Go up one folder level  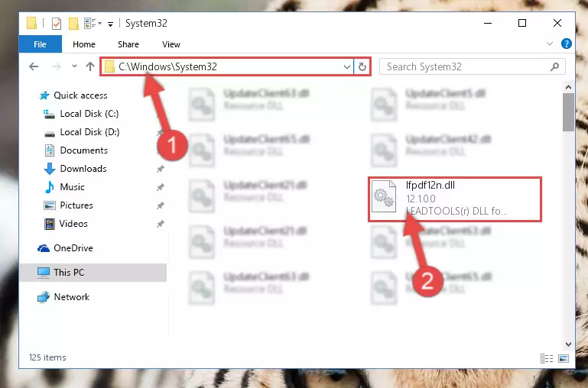pos(90,66)
